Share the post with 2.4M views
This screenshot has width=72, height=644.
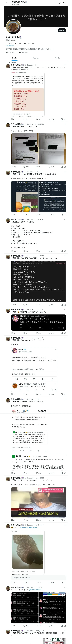click(x=65, y=305)
